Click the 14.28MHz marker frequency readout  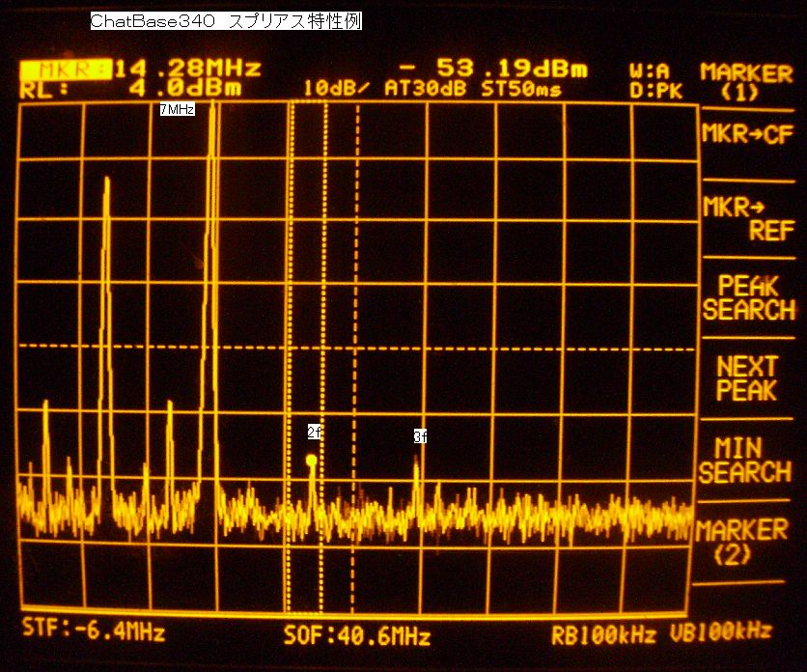[188, 69]
